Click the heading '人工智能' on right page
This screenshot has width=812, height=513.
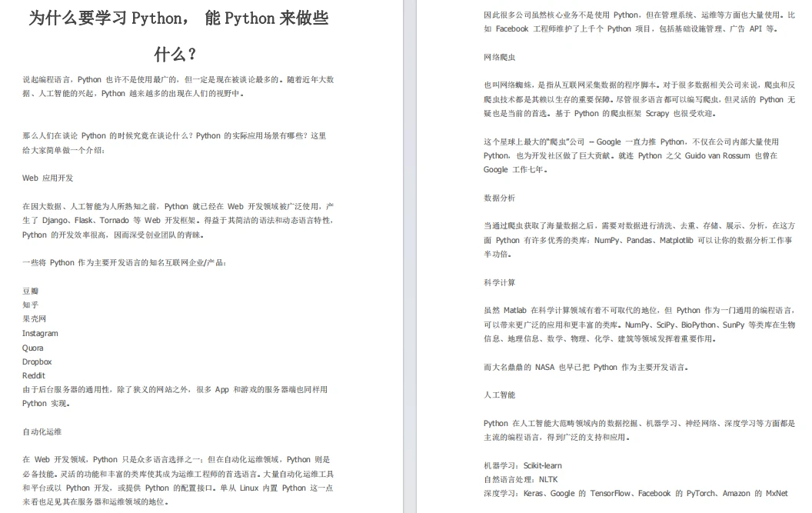pos(500,395)
